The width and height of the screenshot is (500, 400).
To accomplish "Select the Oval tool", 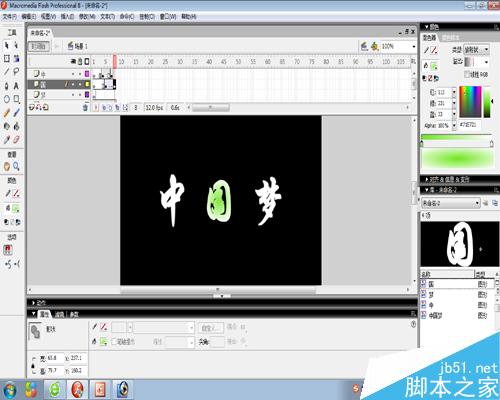I will coord(7,99).
